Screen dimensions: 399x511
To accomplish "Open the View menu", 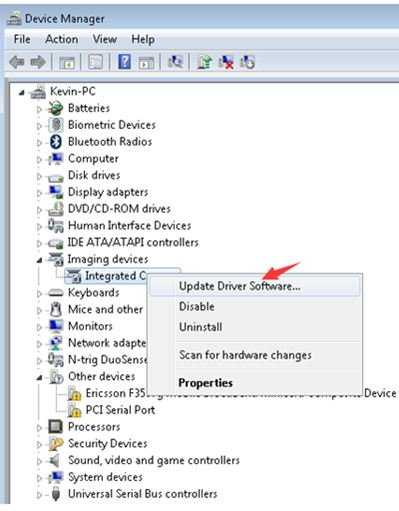I will [x=105, y=39].
